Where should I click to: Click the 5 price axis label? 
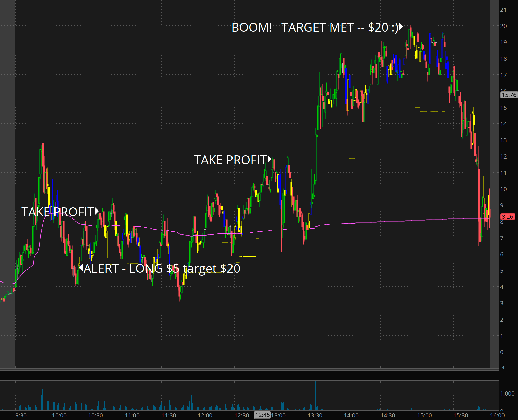[502, 271]
